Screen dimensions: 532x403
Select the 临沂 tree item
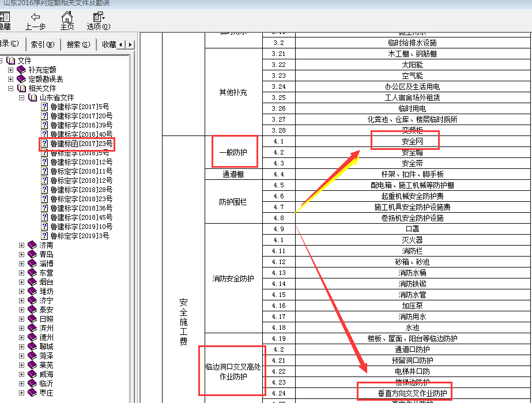(x=47, y=383)
